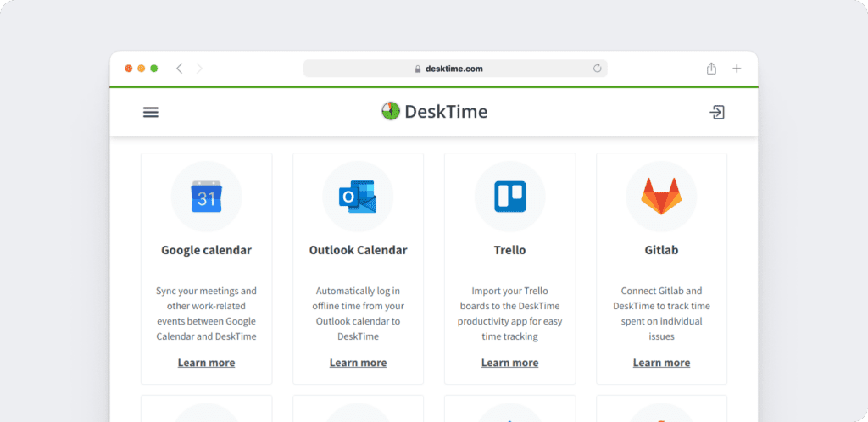Click the 'Import your Trello boards' description
This screenshot has width=868, height=422.
click(x=509, y=313)
